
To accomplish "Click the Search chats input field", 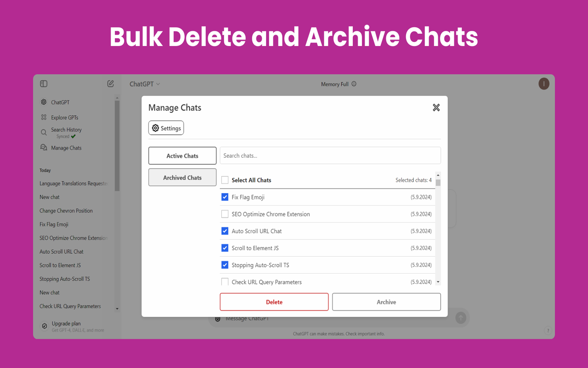I will pos(330,155).
